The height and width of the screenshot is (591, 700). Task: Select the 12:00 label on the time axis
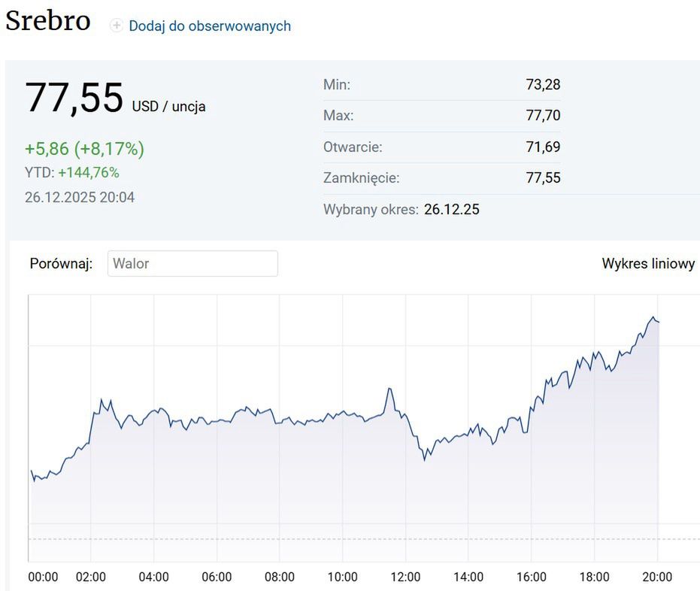[x=406, y=577]
